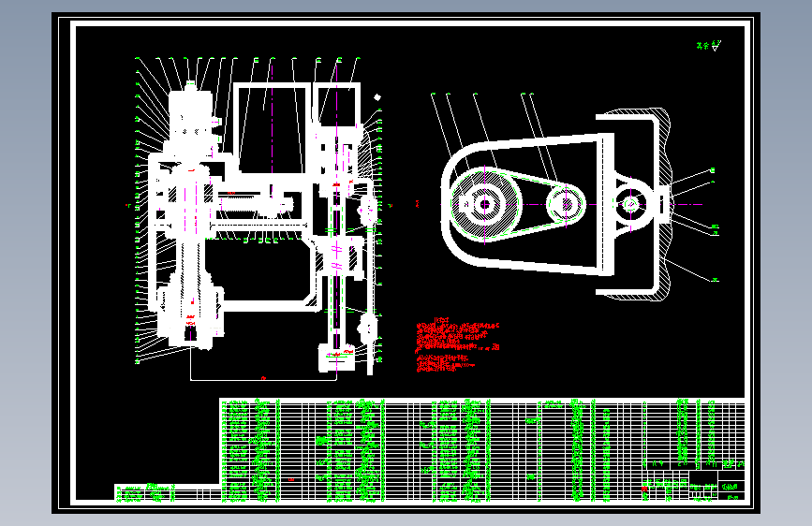
Task: Click the small middle pulley in the belt view
Action: click(x=566, y=204)
